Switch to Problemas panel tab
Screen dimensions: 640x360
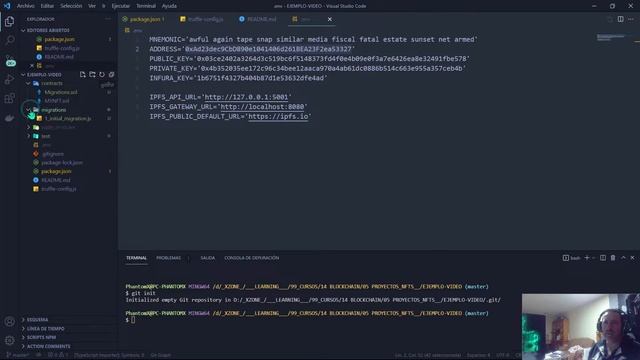pos(169,258)
